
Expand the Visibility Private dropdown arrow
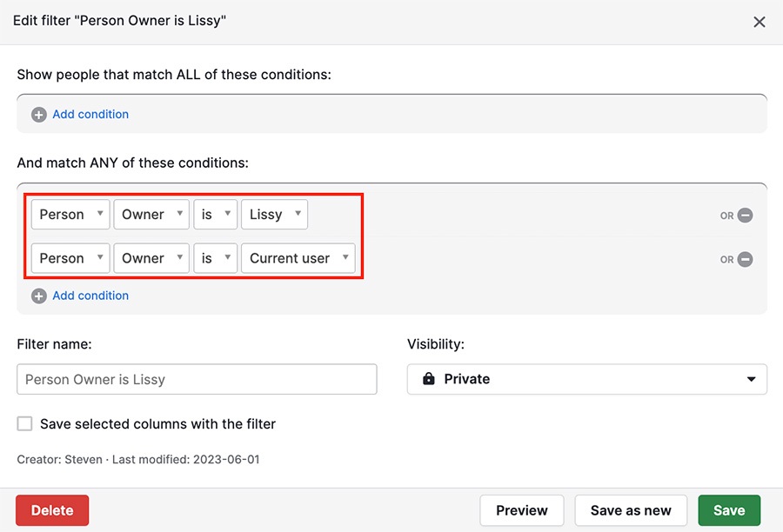pos(751,379)
